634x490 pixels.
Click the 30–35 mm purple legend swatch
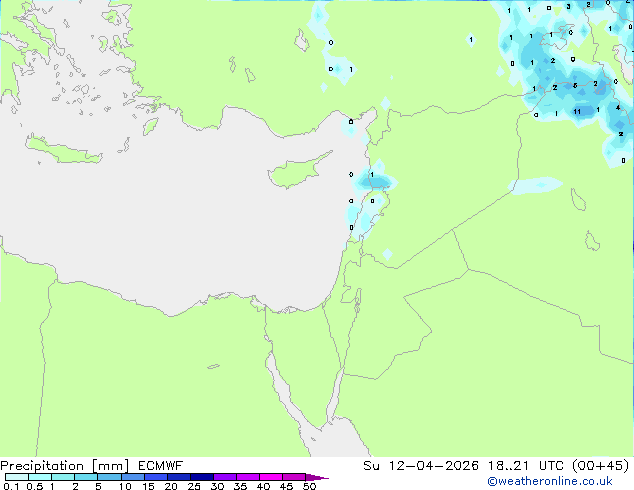224,477
